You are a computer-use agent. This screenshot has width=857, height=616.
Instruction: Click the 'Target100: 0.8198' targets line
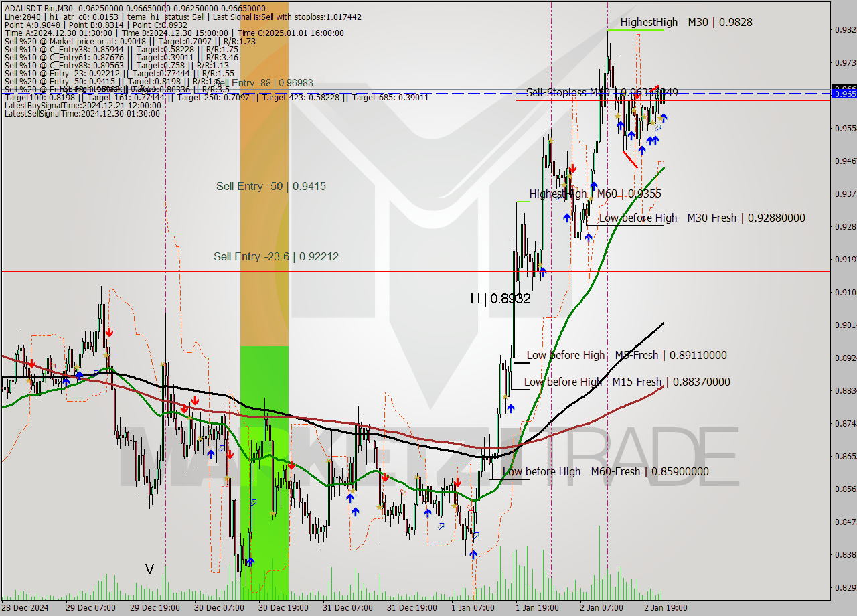click(216, 97)
